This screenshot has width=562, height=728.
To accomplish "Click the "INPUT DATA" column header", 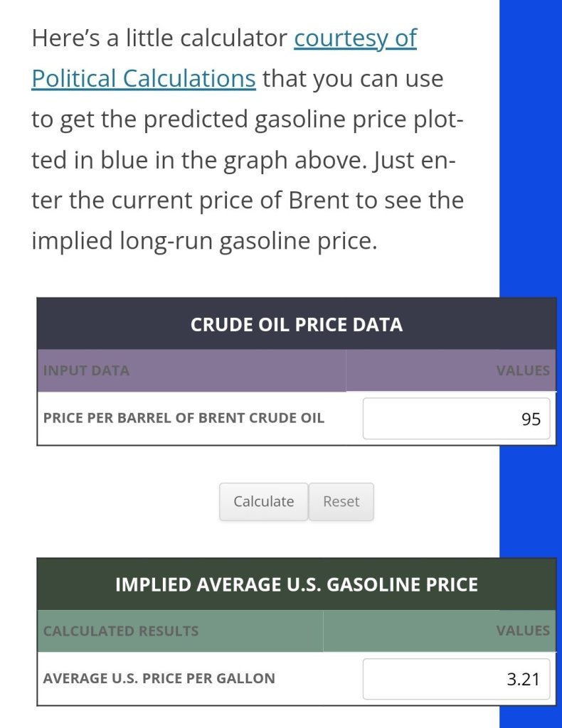I will coord(86,370).
